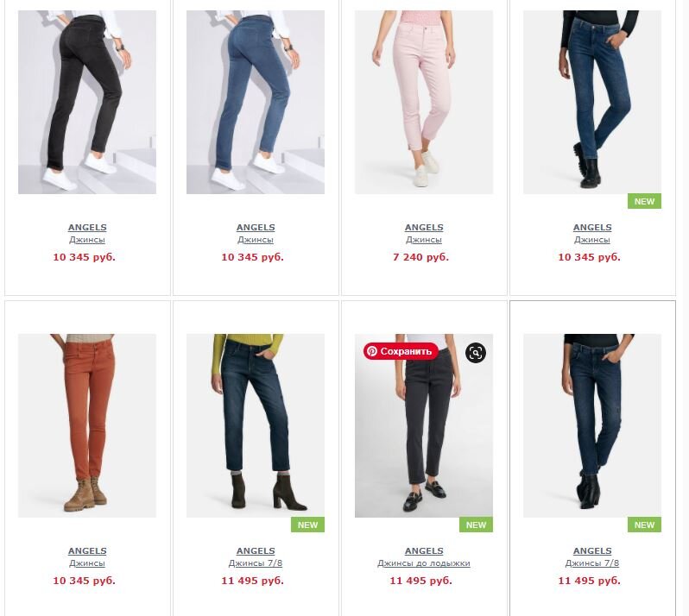Click NEW badge on ankle-length jeans

[x=476, y=525]
